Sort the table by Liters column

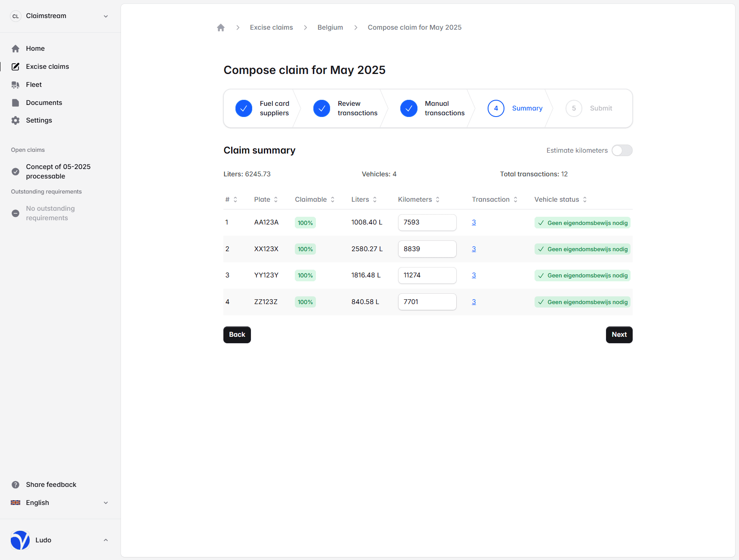point(364,200)
